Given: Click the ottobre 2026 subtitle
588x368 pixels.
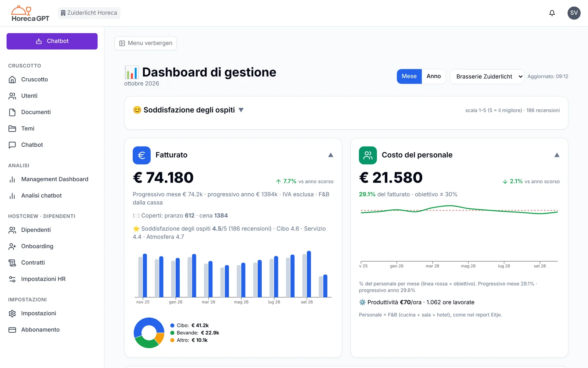Looking at the screenshot, I should pyautogui.click(x=141, y=84).
